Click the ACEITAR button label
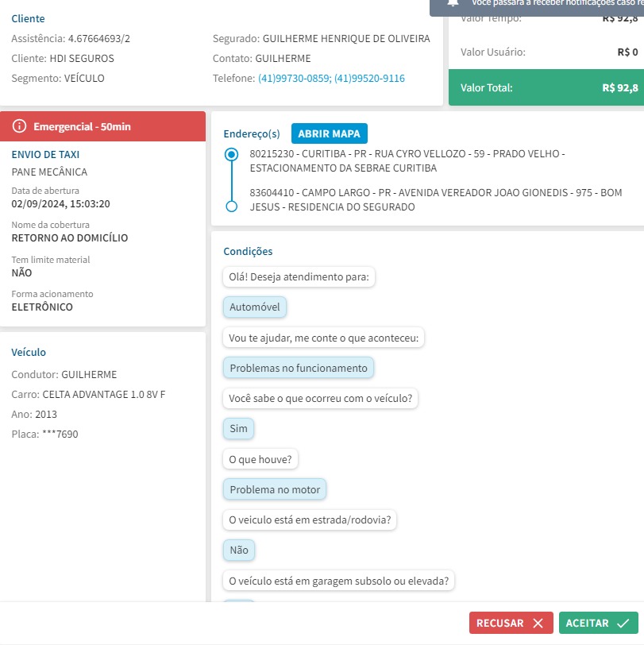The image size is (644, 645). point(588,624)
